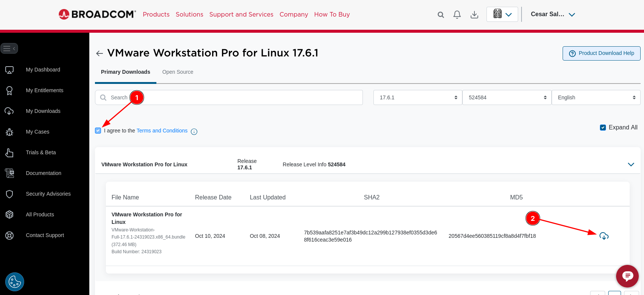Screen dimensions: 644x295
Task: Open the English language dropdown
Action: tap(596, 97)
